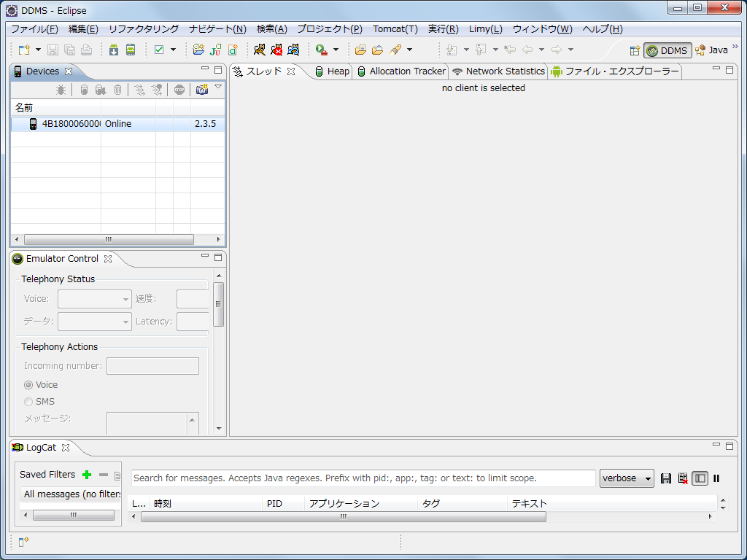Pause LogCat scrolling with the pause button
Screen dimensions: 747x560
(716, 478)
